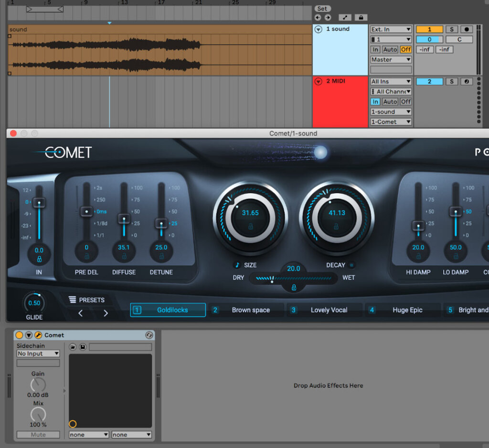Screen dimensions: 489x448
Task: Click the save preset floppy icon
Action: 83,347
